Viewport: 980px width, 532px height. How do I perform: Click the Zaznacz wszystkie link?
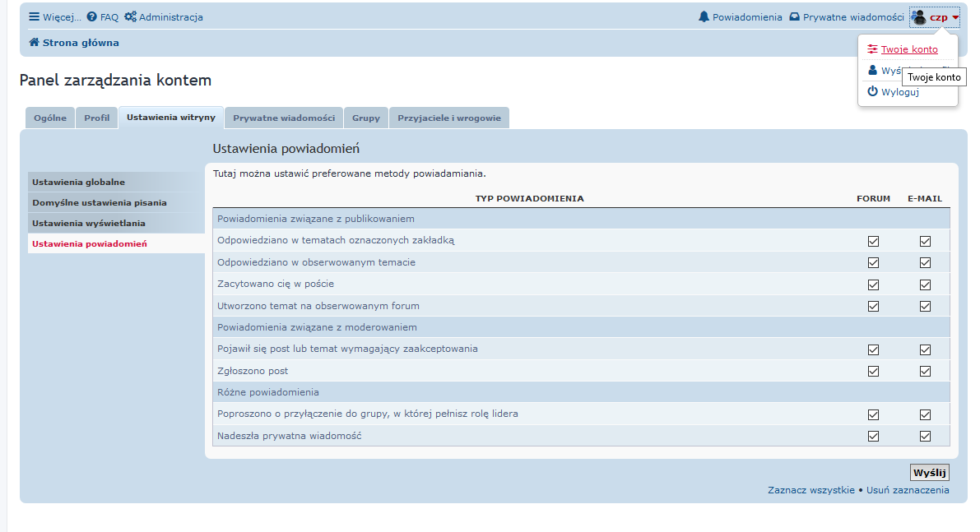[x=810, y=490]
